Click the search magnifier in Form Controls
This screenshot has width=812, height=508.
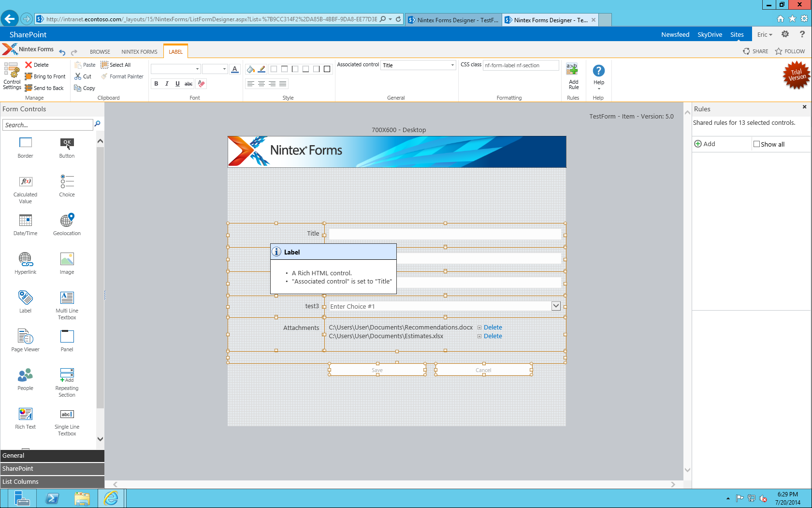coord(97,124)
